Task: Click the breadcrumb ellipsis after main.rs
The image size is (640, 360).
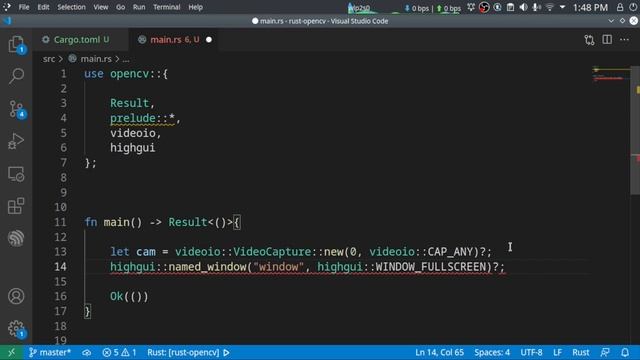Action: point(126,59)
